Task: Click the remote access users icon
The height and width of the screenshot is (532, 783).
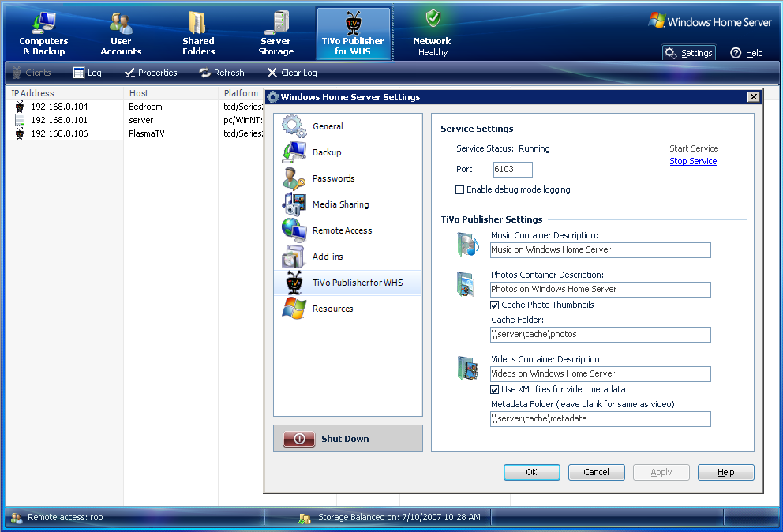Action: coord(17,518)
